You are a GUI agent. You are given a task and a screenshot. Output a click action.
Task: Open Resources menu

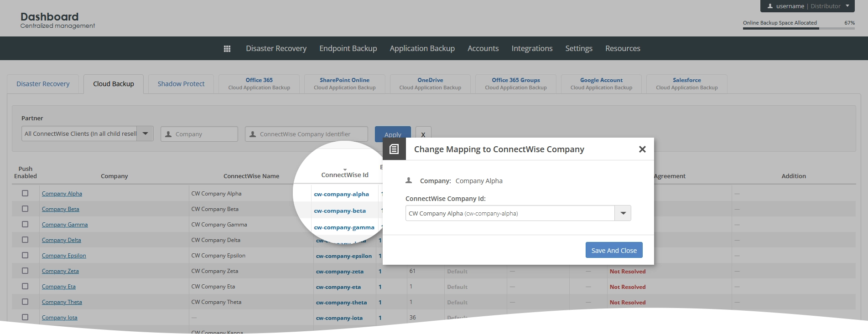pyautogui.click(x=623, y=48)
